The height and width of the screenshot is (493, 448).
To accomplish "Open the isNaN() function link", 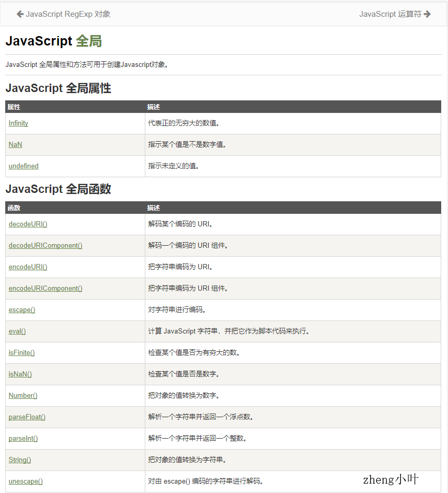I will pos(20,374).
